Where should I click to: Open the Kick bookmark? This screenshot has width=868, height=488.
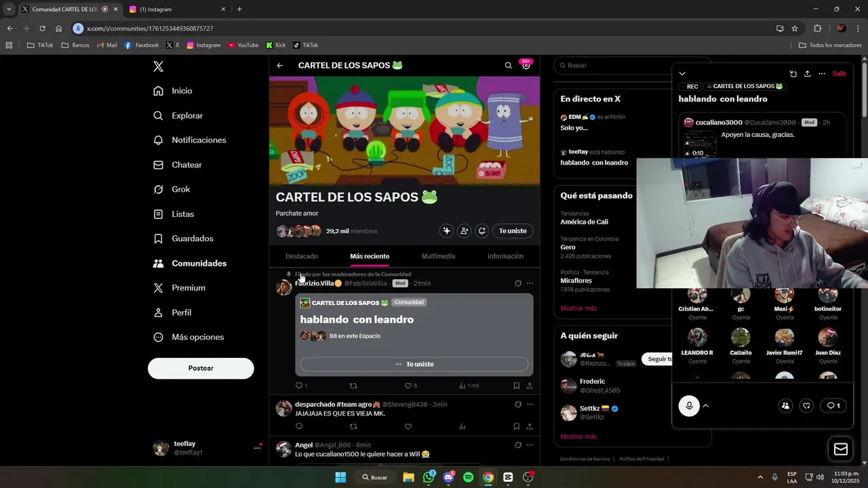275,45
